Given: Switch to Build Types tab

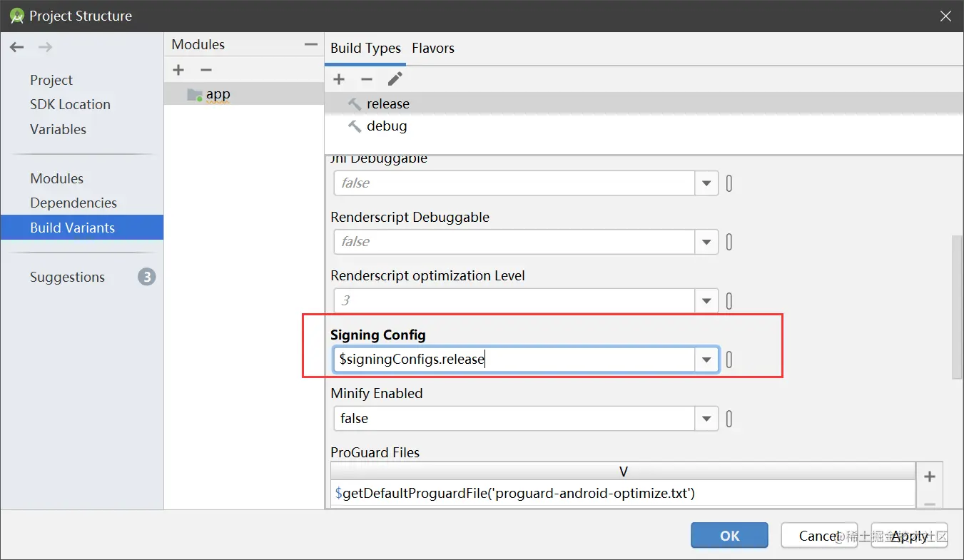Looking at the screenshot, I should point(365,49).
